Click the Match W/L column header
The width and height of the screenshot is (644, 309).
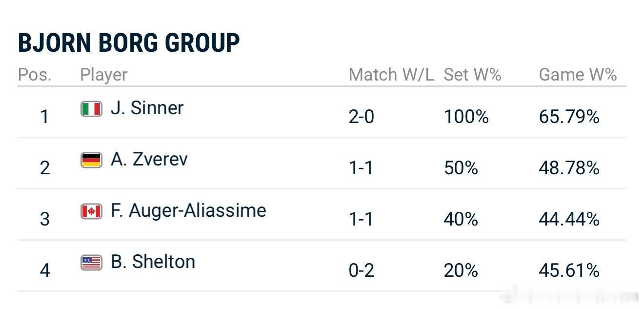pos(391,75)
